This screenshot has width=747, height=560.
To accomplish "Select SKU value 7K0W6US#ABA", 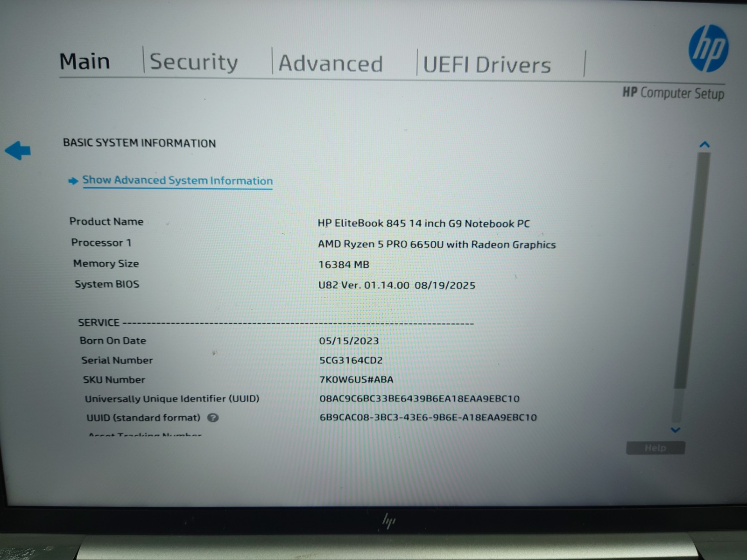I will tap(356, 379).
